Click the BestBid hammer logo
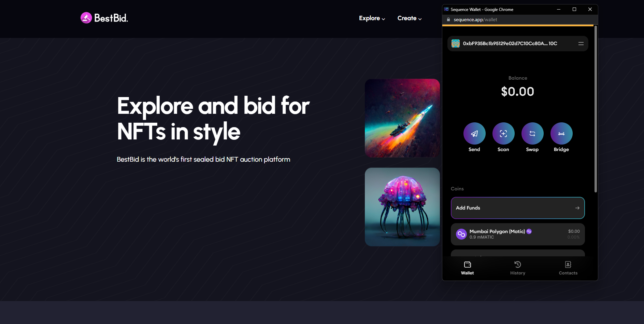This screenshot has width=644, height=324. pos(86,17)
